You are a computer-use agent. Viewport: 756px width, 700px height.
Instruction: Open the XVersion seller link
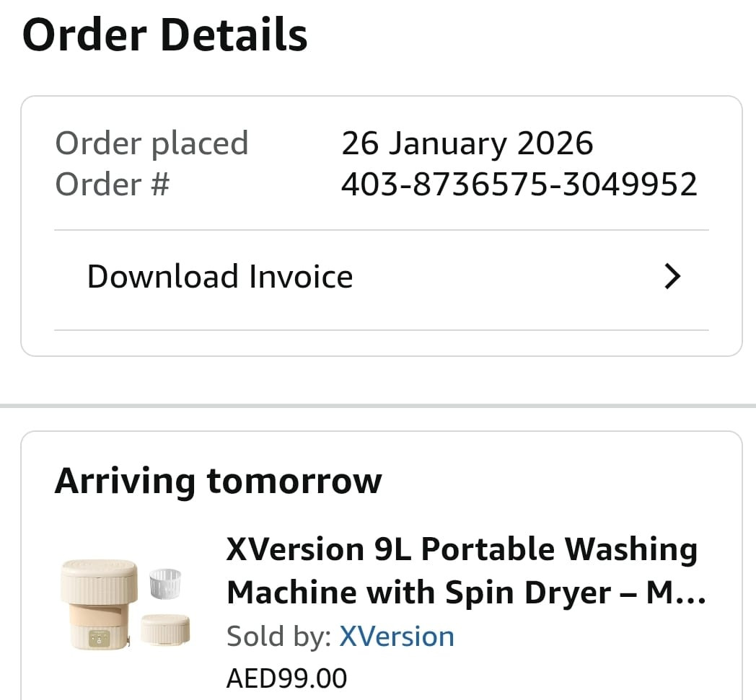[396, 637]
